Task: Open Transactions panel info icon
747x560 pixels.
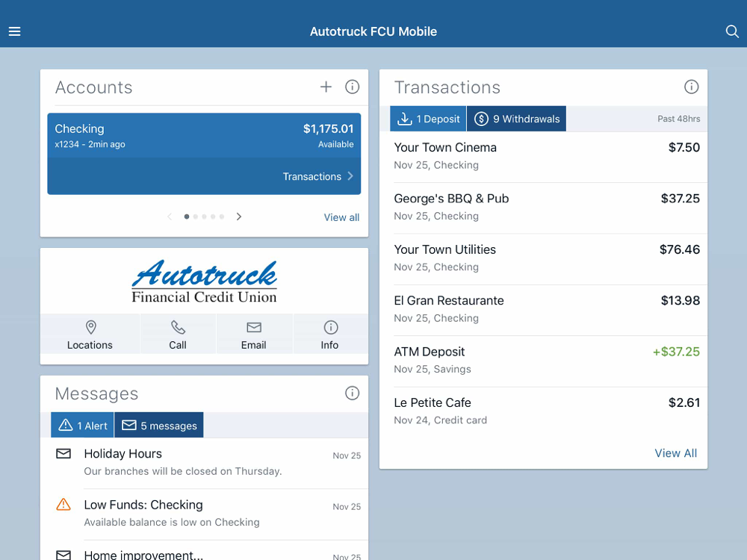Action: pos(691,87)
